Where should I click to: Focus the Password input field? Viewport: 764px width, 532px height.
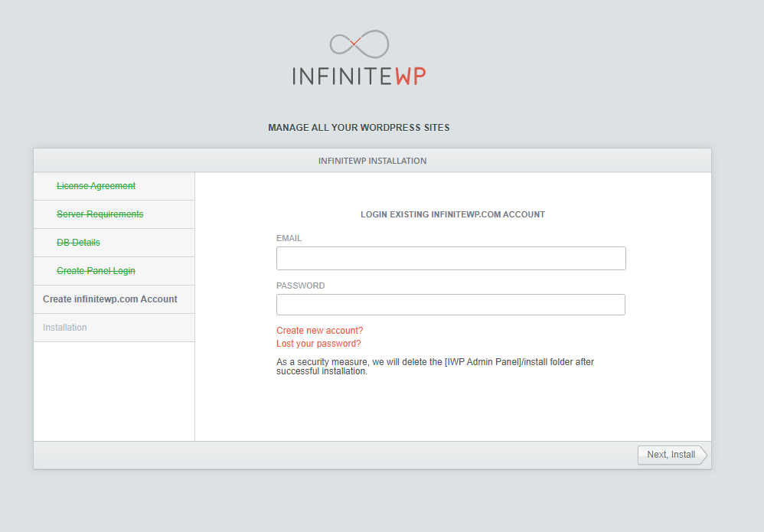coord(451,305)
